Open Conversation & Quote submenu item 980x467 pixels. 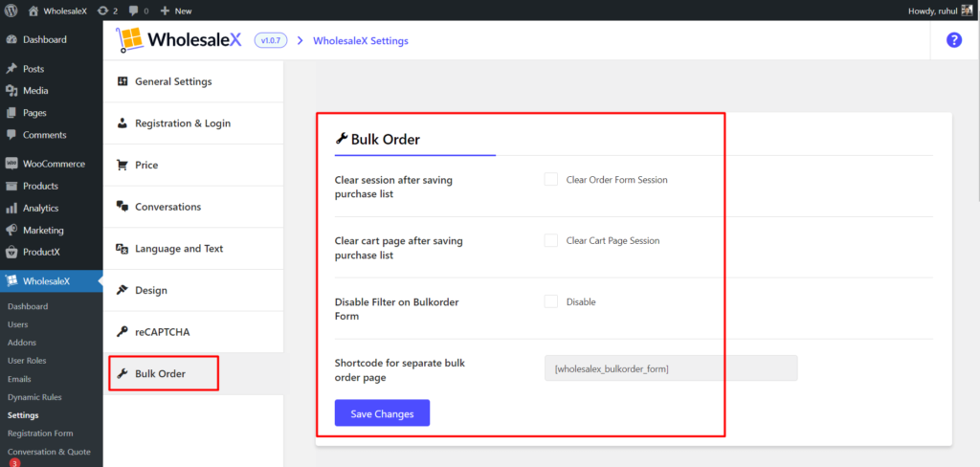pos(49,452)
